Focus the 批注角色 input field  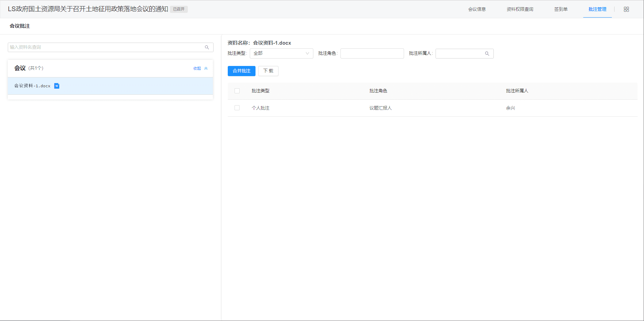pos(372,53)
